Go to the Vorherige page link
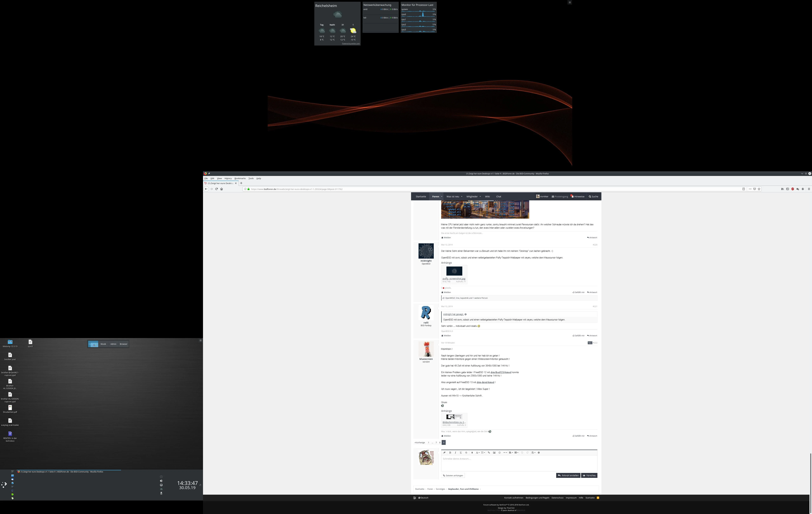812x514 pixels. coord(420,442)
